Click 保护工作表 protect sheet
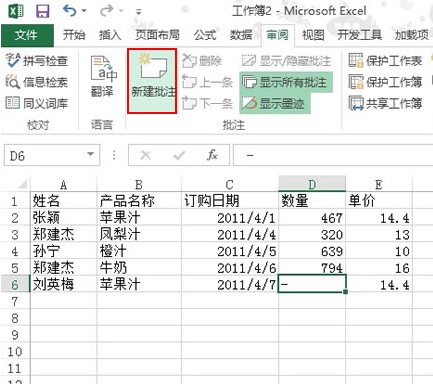 pos(386,61)
